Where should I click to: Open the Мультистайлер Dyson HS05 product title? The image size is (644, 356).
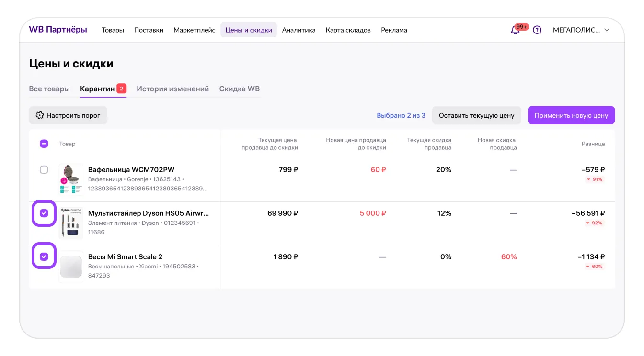[x=149, y=213]
